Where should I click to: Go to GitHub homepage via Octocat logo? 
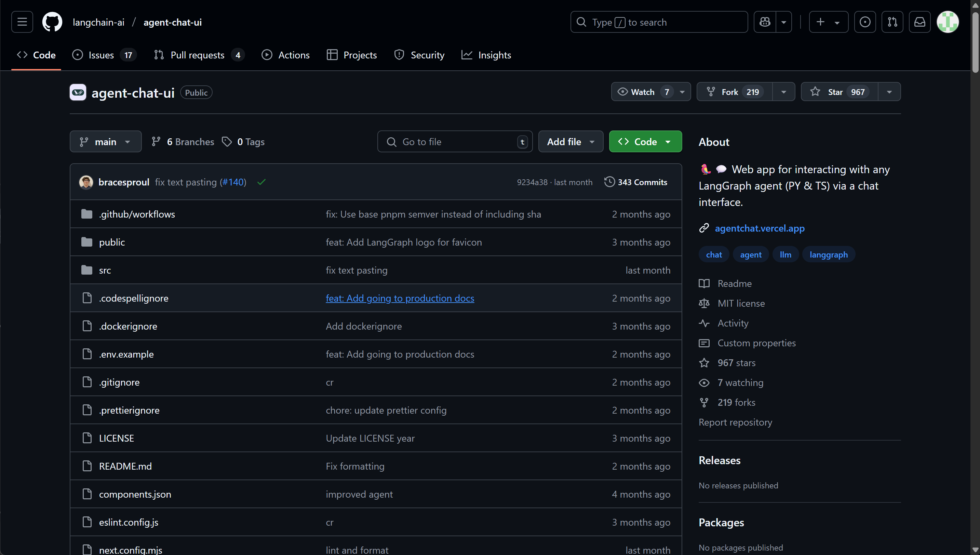click(52, 22)
